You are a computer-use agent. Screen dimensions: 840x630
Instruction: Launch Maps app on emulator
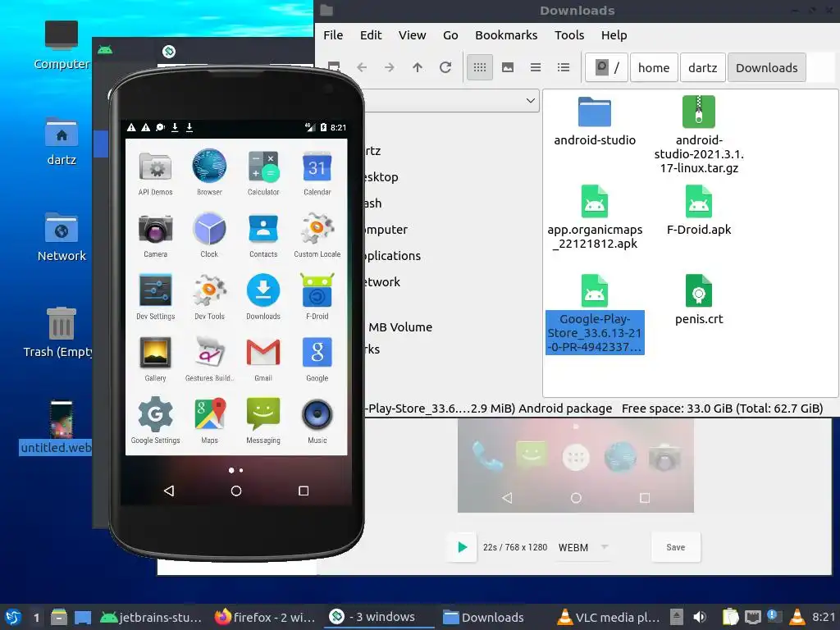[x=209, y=421]
